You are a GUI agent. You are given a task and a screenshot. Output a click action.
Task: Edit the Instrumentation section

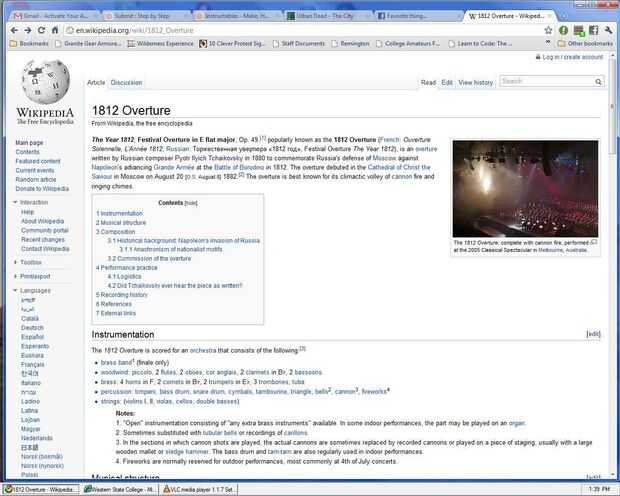(593, 334)
